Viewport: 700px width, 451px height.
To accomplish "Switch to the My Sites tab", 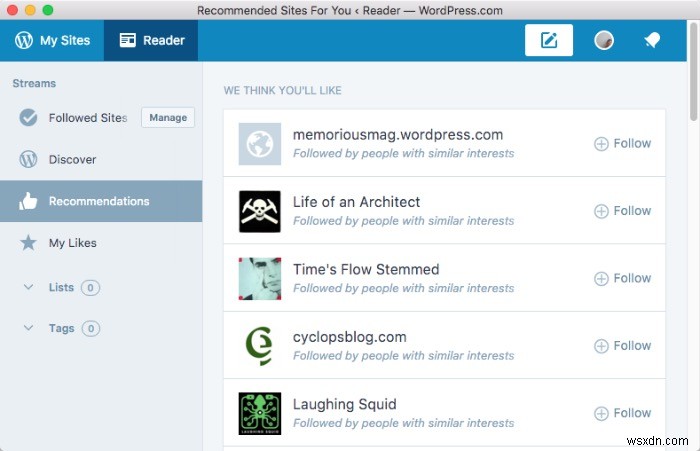I will click(52, 40).
